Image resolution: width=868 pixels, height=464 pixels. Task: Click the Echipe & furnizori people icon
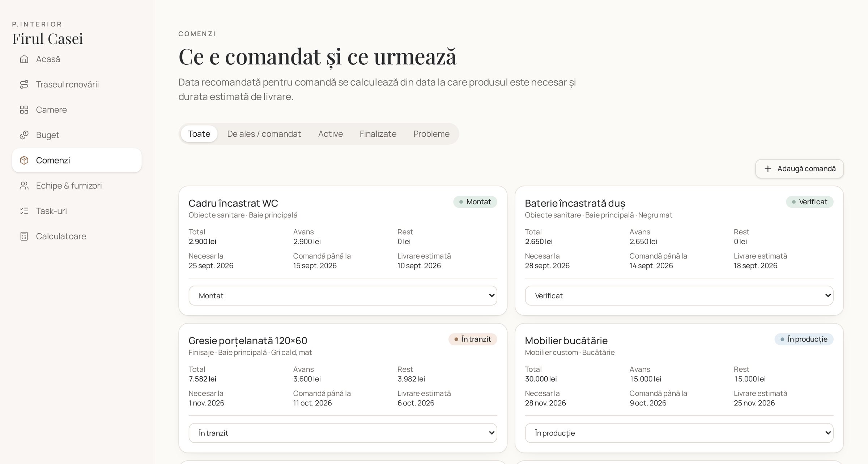(x=24, y=186)
